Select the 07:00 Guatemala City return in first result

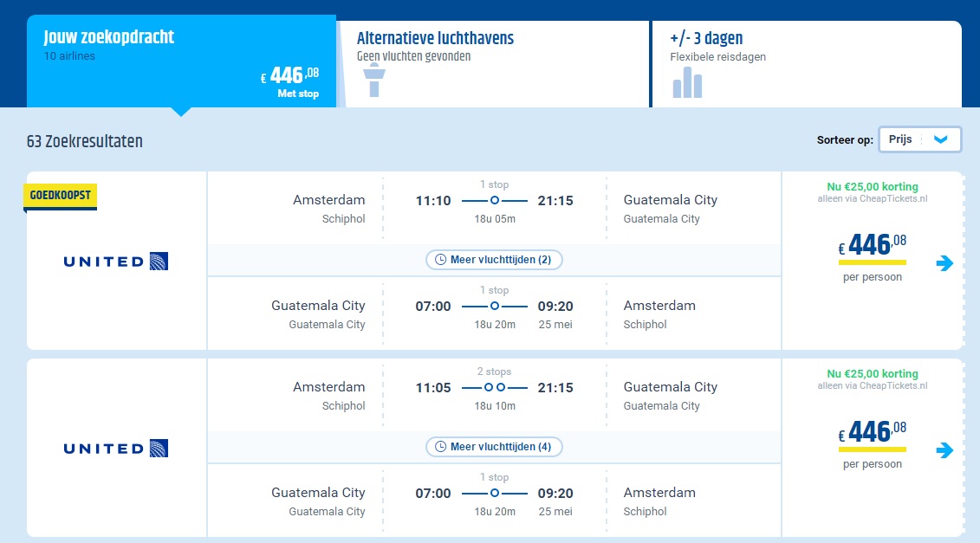tap(495, 313)
